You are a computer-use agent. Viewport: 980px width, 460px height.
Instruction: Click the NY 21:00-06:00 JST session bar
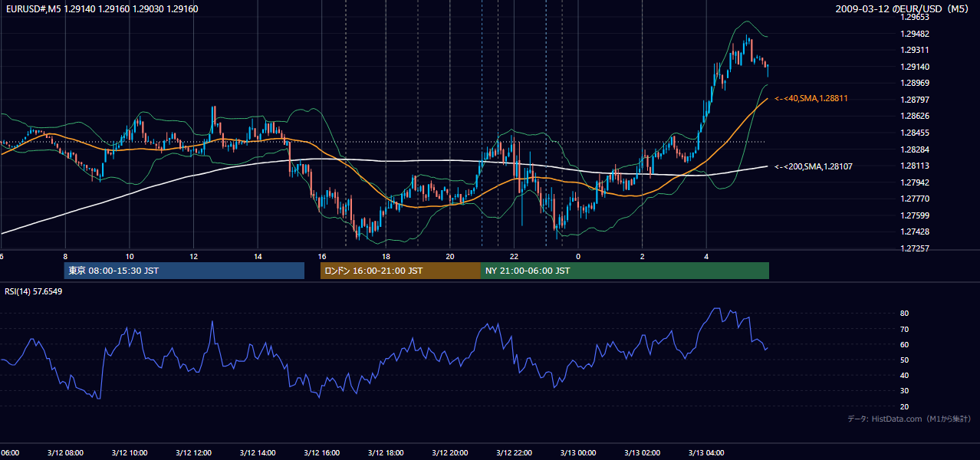[625, 271]
